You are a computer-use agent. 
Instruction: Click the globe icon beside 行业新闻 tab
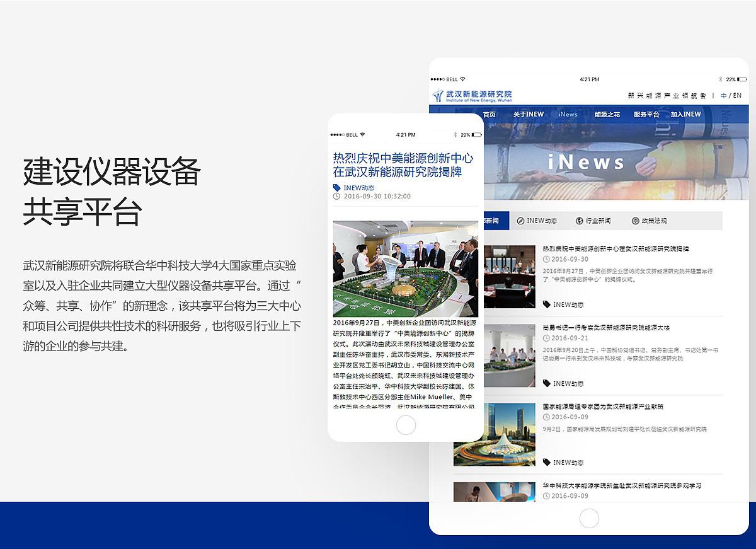click(579, 221)
